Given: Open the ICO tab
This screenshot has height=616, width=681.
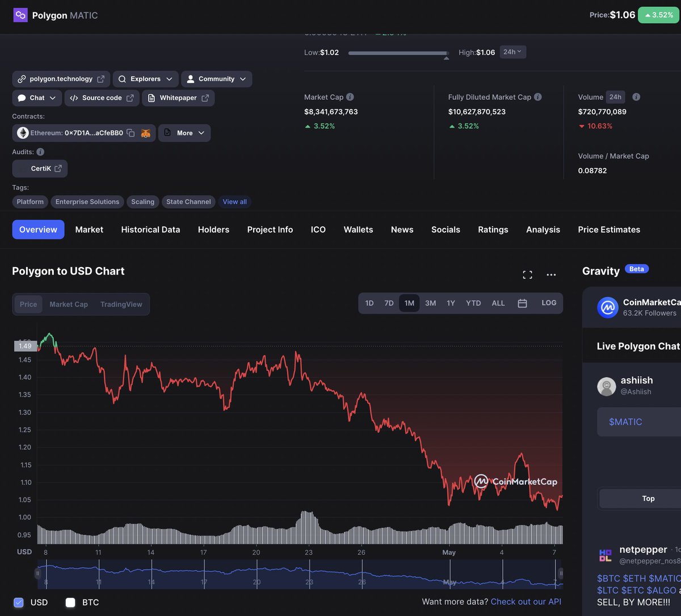Looking at the screenshot, I should 318,230.
